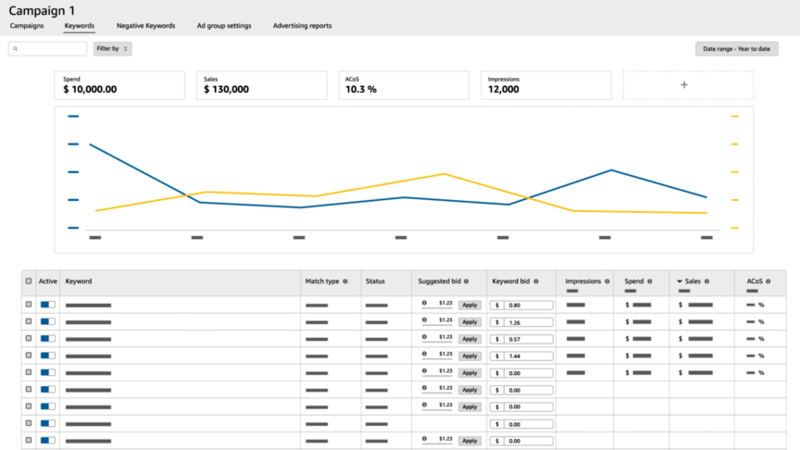Tick the checkbox in the second keyword row
This screenshot has height=450, width=800.
(x=28, y=321)
